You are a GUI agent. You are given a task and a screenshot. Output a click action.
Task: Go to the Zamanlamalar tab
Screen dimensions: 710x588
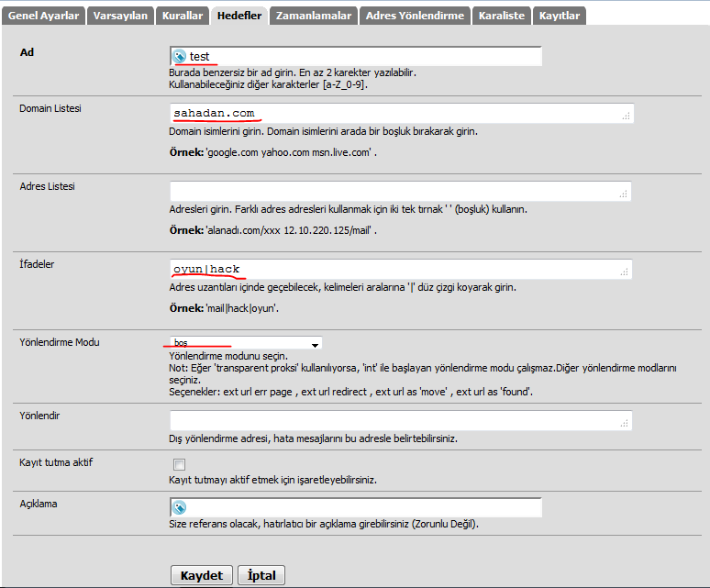(314, 16)
